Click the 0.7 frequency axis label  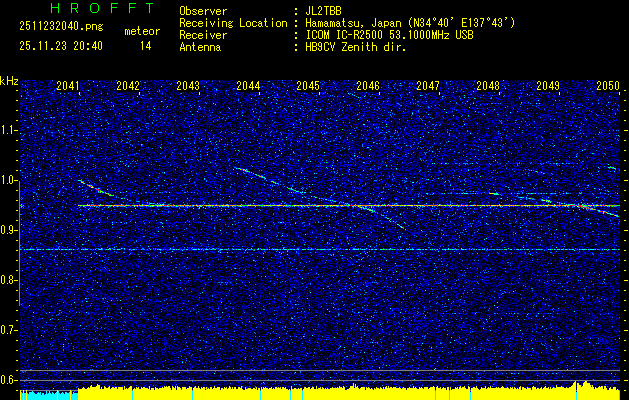pyautogui.click(x=9, y=330)
